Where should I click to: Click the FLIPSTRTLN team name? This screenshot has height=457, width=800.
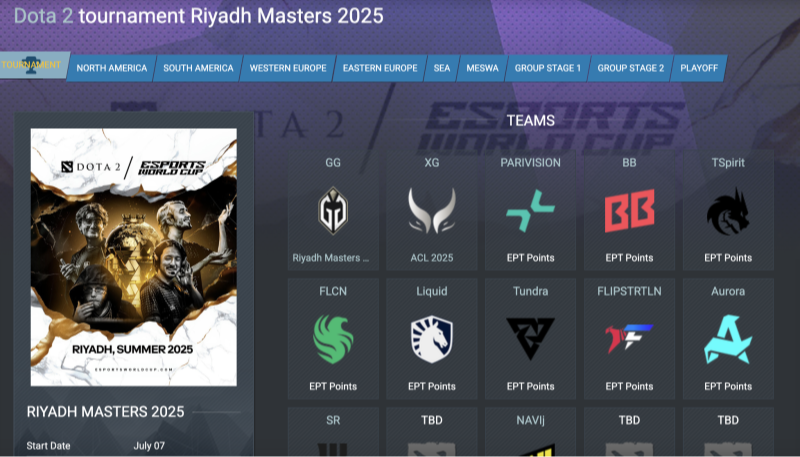pos(629,291)
